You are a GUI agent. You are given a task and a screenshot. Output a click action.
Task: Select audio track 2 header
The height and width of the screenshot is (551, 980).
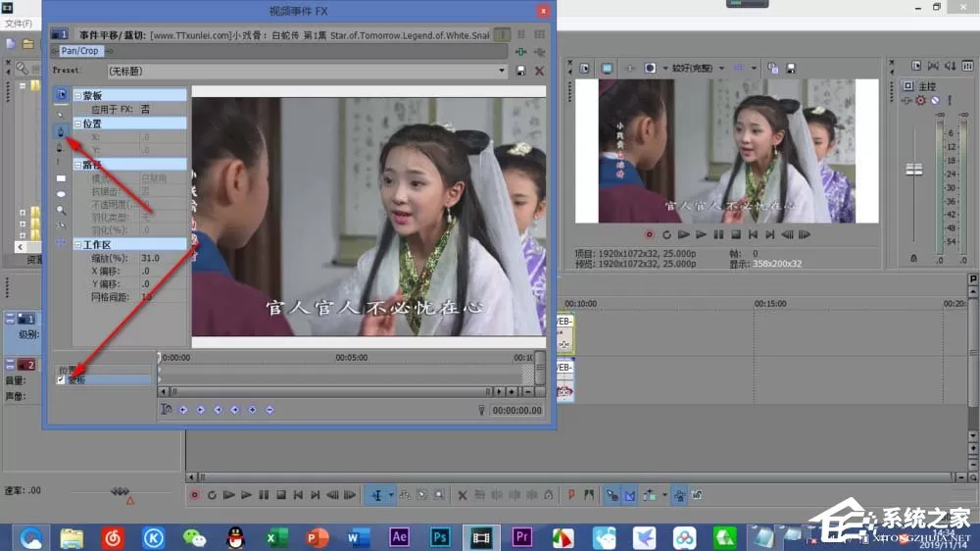coord(21,380)
